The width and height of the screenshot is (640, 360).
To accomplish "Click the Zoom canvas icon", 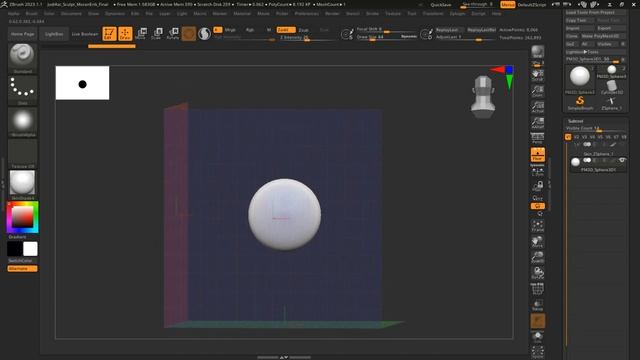I will tap(538, 91).
